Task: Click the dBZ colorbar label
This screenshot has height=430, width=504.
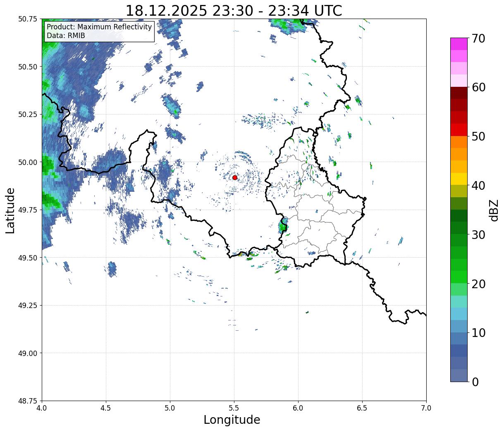Action: click(494, 210)
